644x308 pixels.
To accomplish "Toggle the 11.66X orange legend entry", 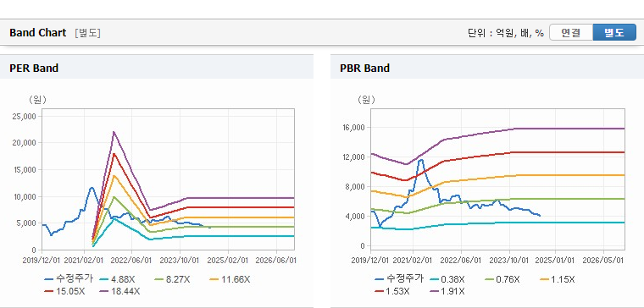I will tap(229, 279).
